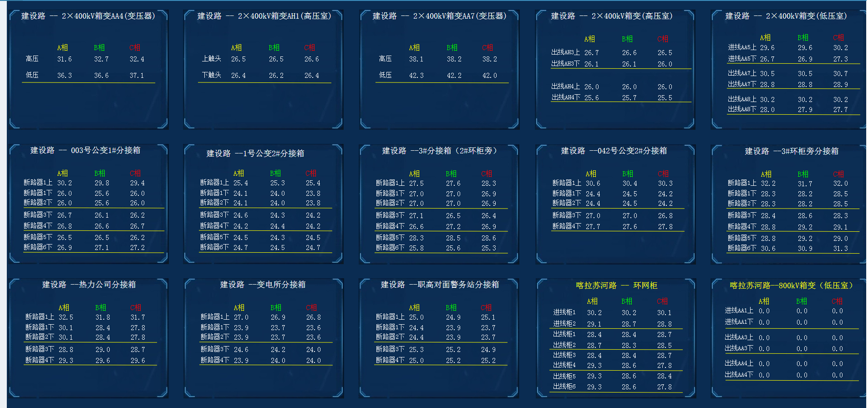
Task: Click the 职高对面警务站分接箱 panel title
Action: click(440, 285)
